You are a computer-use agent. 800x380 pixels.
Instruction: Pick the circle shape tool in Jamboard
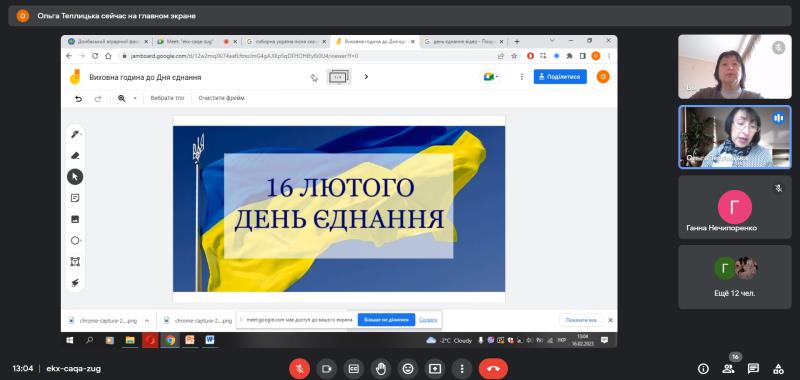(x=75, y=241)
